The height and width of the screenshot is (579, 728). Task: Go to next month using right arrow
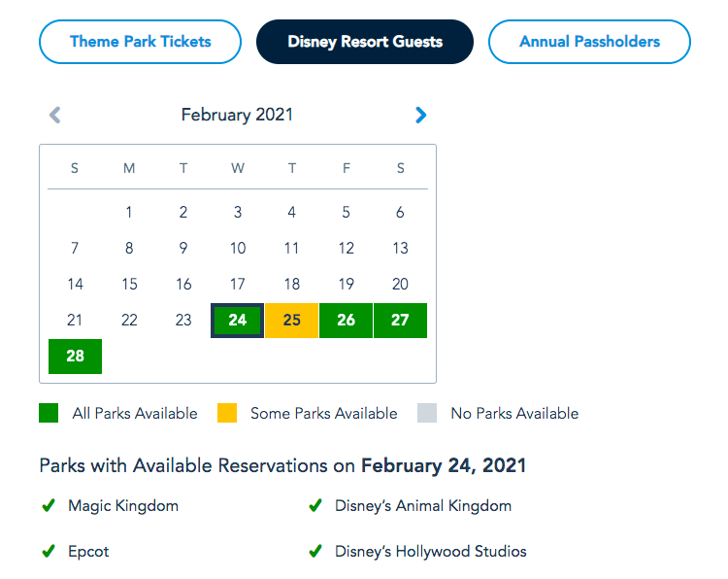[420, 115]
